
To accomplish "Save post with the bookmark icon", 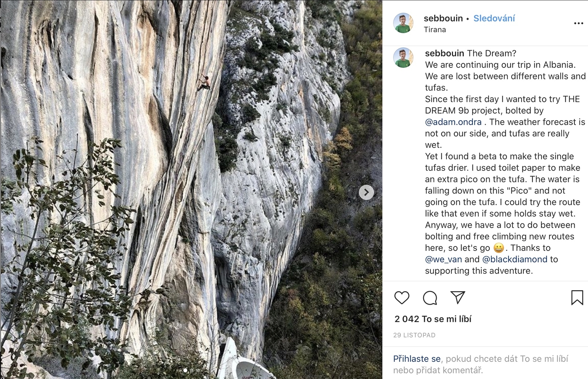I will tap(577, 297).
